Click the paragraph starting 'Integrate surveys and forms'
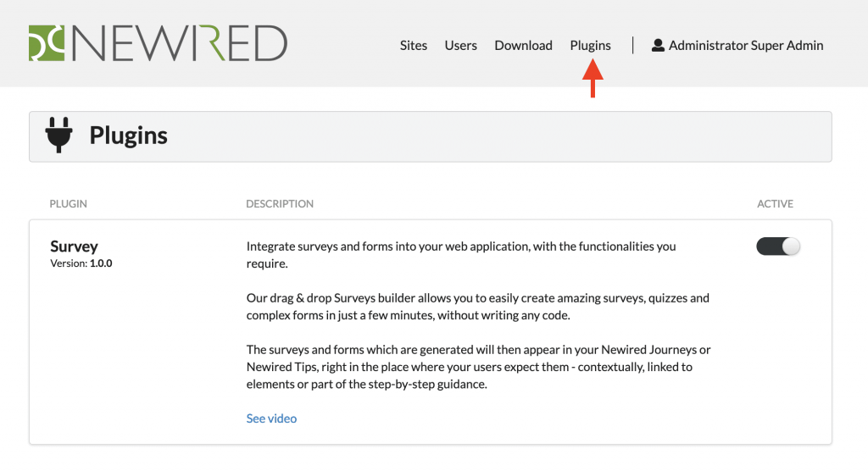The height and width of the screenshot is (471, 868). pos(461,255)
